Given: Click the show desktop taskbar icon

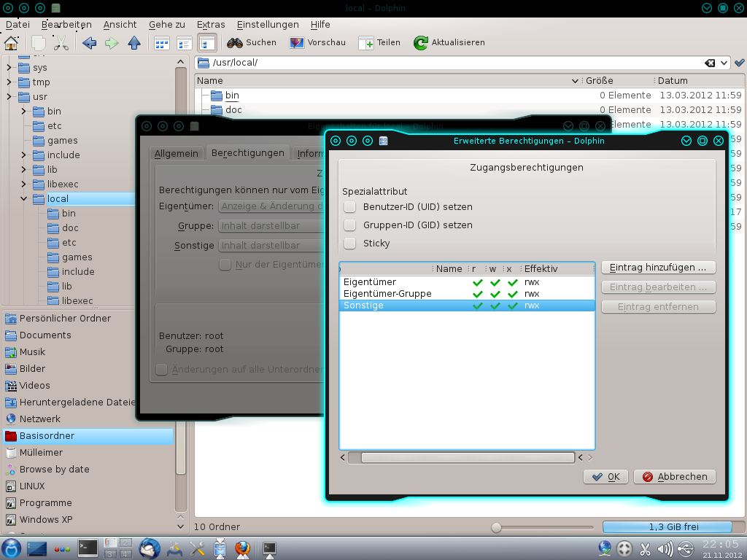Looking at the screenshot, I should click(36, 548).
